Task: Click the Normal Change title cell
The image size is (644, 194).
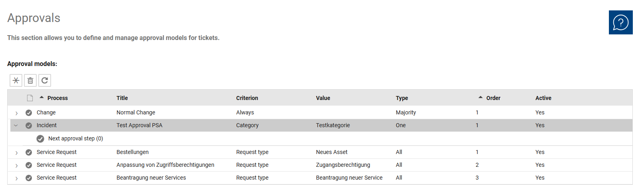Action: click(x=136, y=112)
